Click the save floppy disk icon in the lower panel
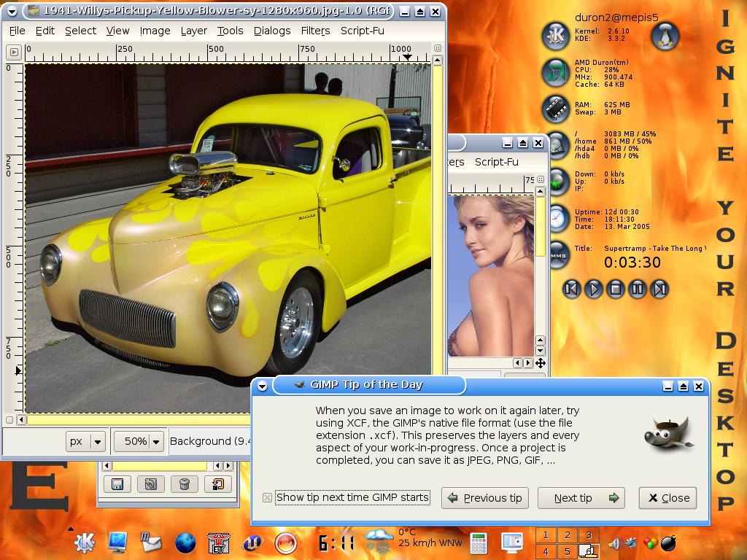 [117, 483]
